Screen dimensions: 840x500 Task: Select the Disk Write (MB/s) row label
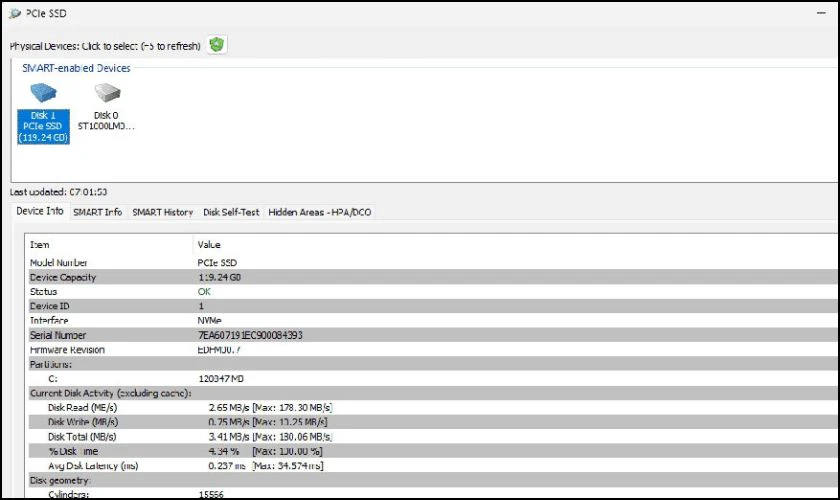[83, 422]
